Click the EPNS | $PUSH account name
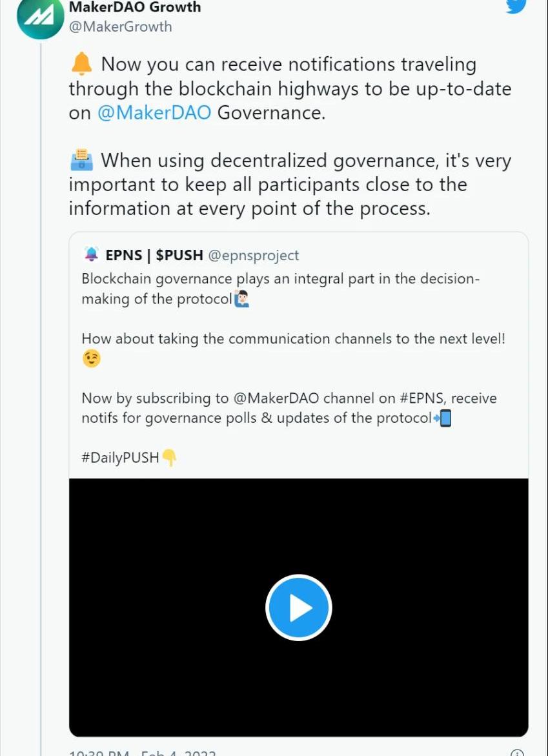 click(x=154, y=255)
